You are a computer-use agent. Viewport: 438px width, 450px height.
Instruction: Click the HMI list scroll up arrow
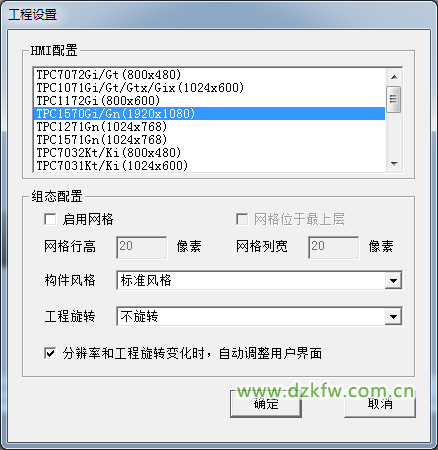(394, 77)
